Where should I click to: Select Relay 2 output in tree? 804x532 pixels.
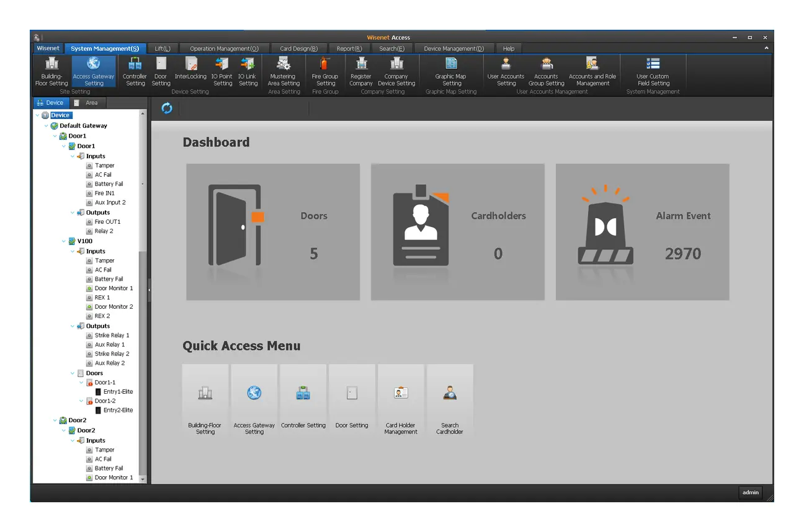(x=104, y=231)
